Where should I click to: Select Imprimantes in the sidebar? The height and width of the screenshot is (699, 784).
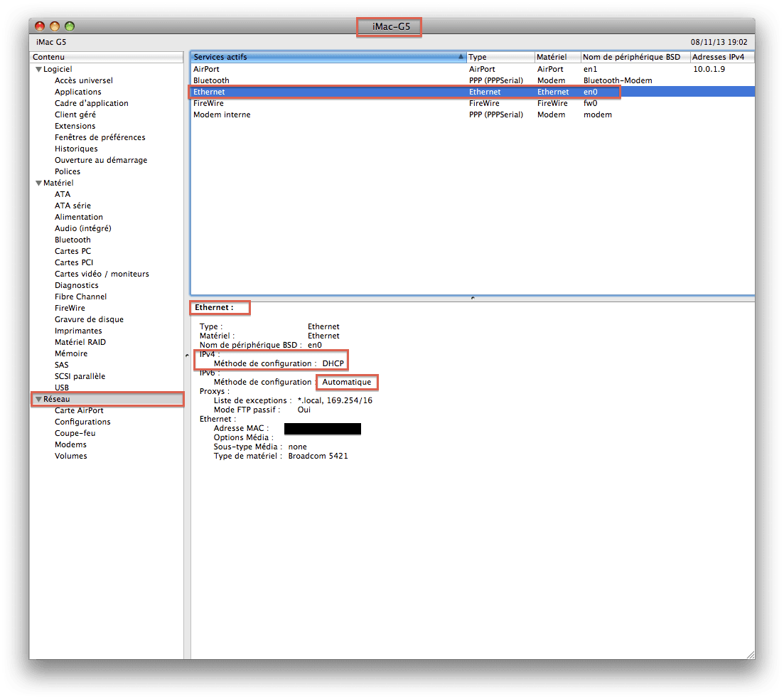(x=78, y=331)
